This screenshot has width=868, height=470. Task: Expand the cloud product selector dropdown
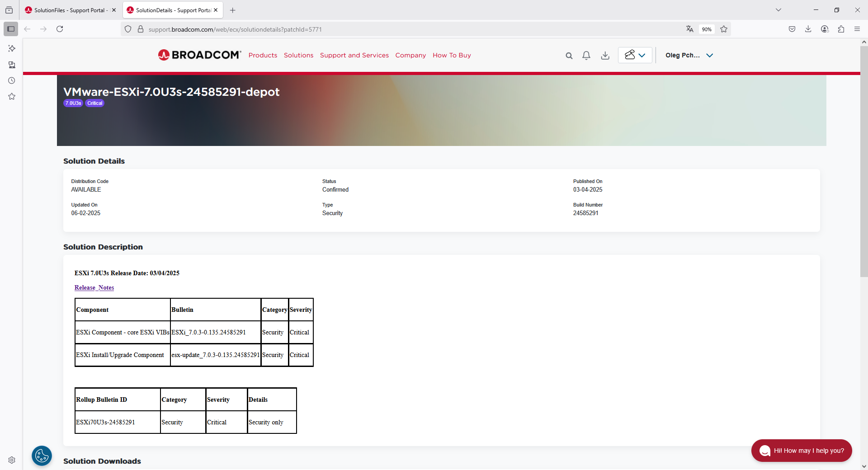635,55
